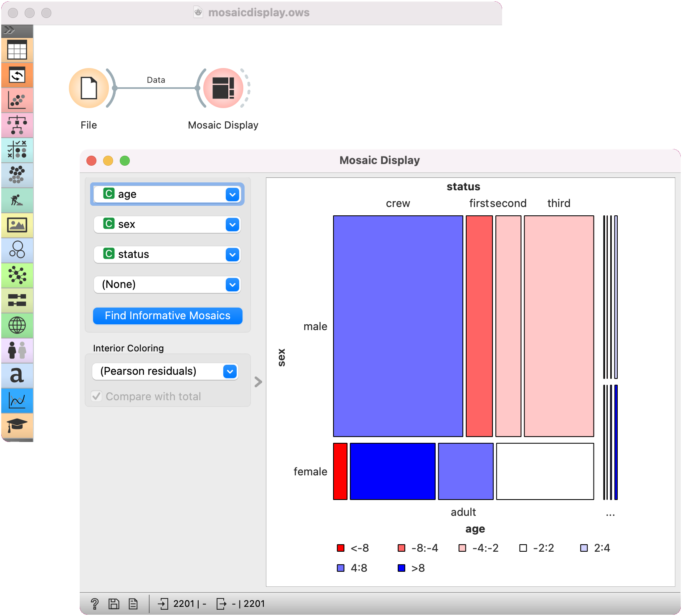Image resolution: width=682 pixels, height=616 pixels.
Task: Open help with the question mark icon
Action: tap(95, 604)
